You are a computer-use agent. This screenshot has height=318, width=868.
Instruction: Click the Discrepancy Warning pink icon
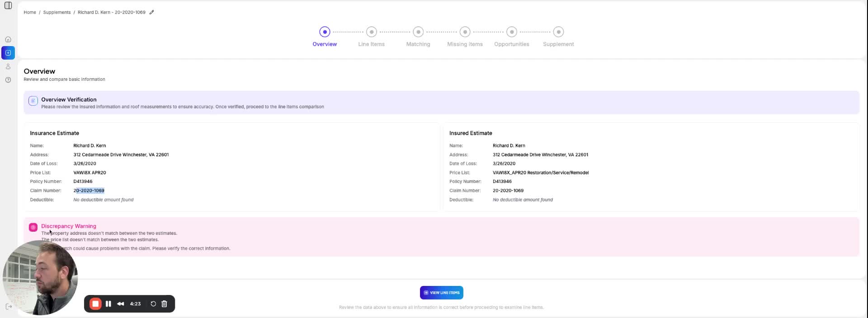[x=33, y=227]
